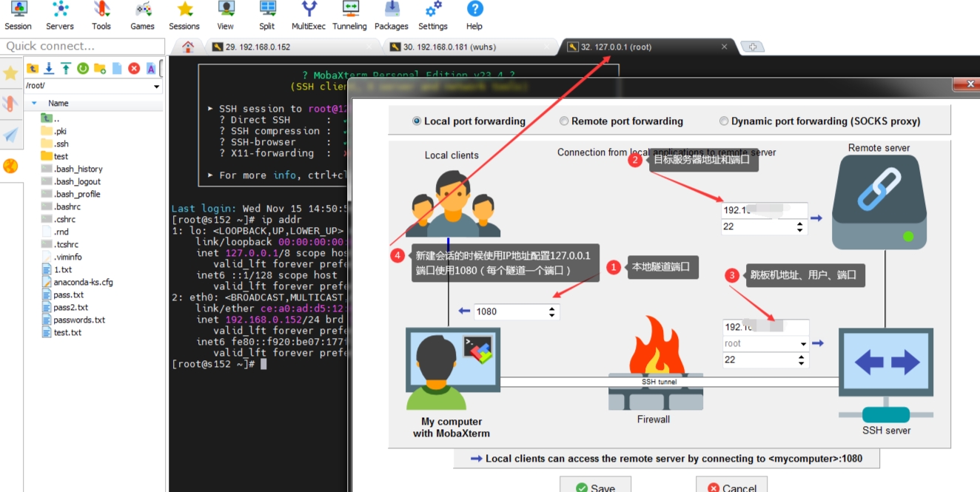Click the Cancel button
The image size is (980, 492).
click(731, 486)
